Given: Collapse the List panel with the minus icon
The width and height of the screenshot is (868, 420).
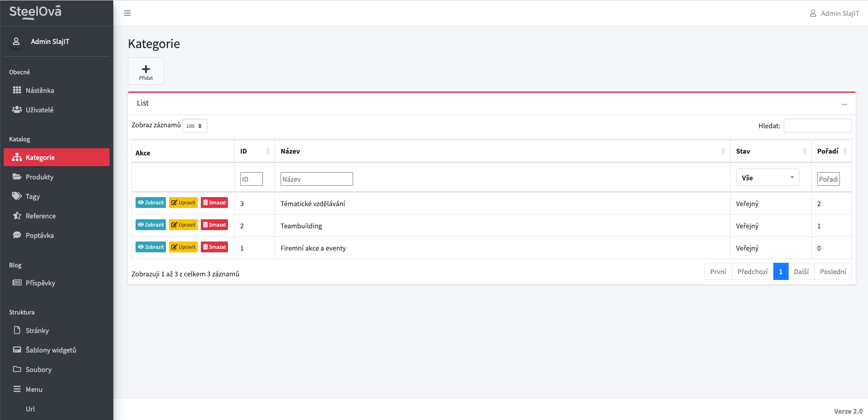Looking at the screenshot, I should [x=844, y=104].
